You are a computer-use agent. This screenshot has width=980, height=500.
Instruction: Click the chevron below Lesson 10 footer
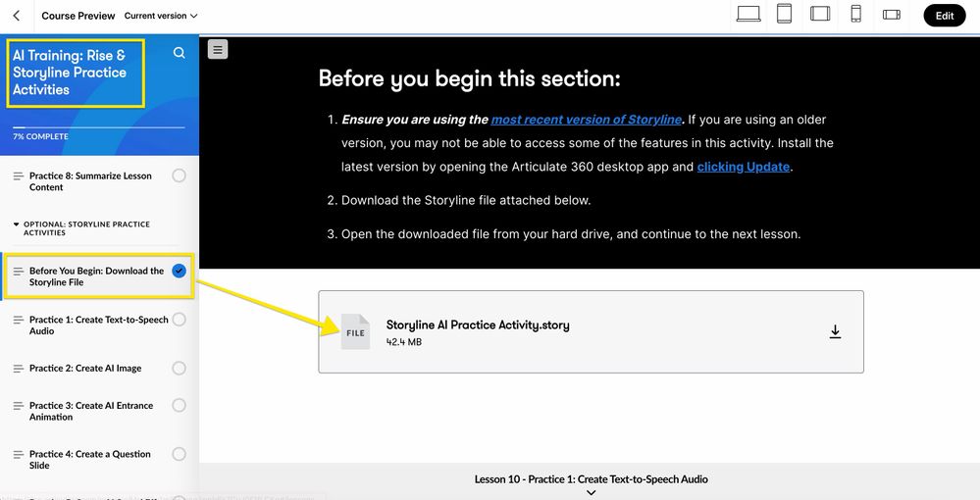(592, 492)
